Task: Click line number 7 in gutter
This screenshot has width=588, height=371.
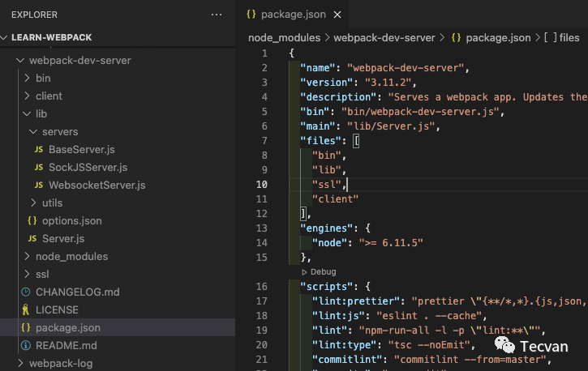Action: click(264, 141)
